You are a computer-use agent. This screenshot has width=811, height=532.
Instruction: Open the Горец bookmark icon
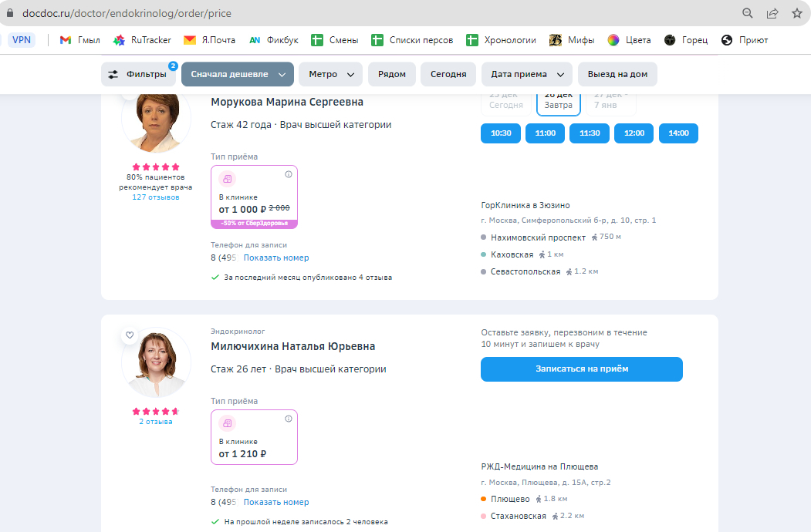(670, 40)
